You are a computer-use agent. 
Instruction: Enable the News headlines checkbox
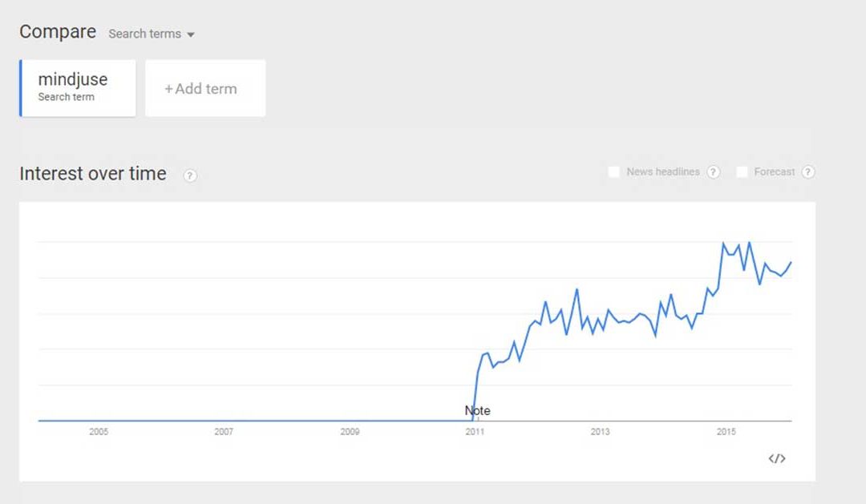[614, 172]
